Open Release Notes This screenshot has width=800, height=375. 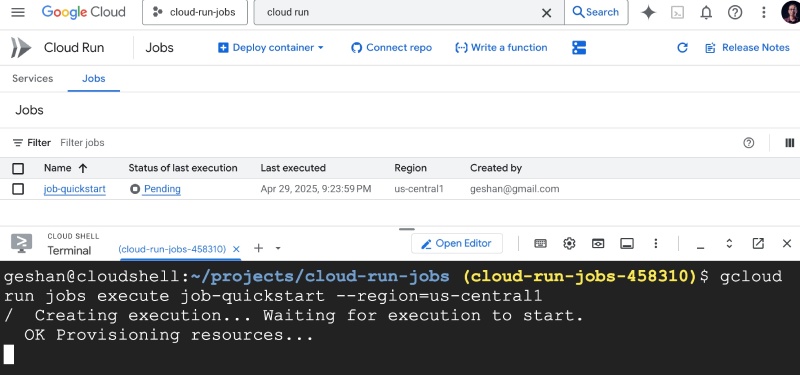747,47
